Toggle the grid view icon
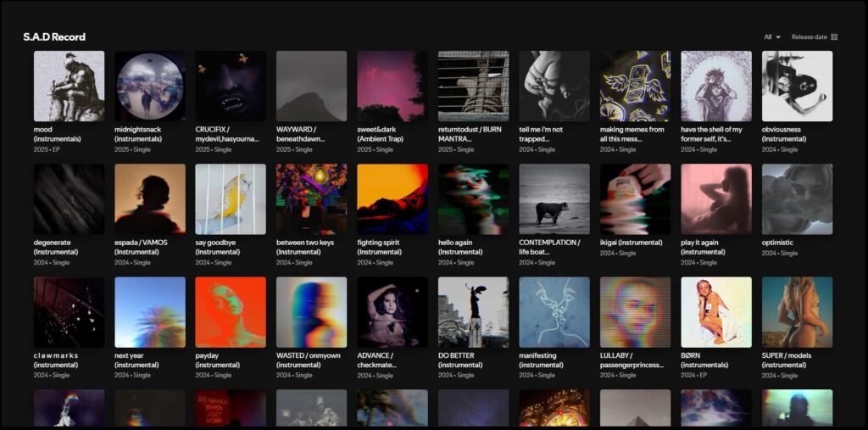 (x=834, y=37)
